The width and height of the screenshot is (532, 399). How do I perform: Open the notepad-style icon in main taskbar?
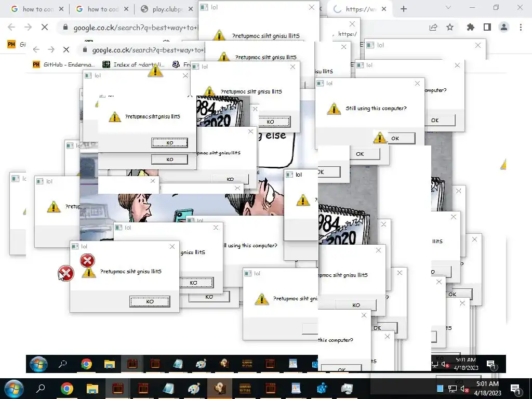(169, 389)
